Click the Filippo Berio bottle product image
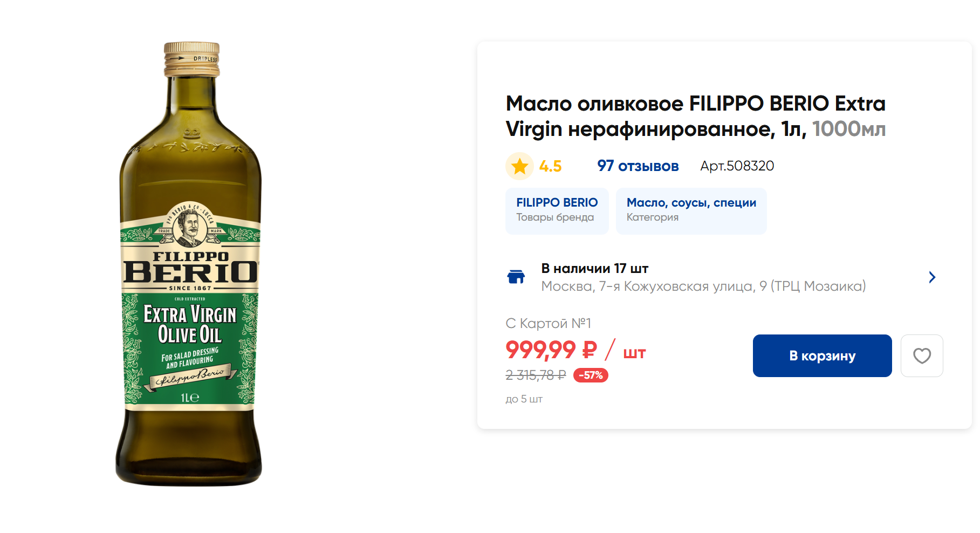Screen dimensions: 980x533 (189, 264)
